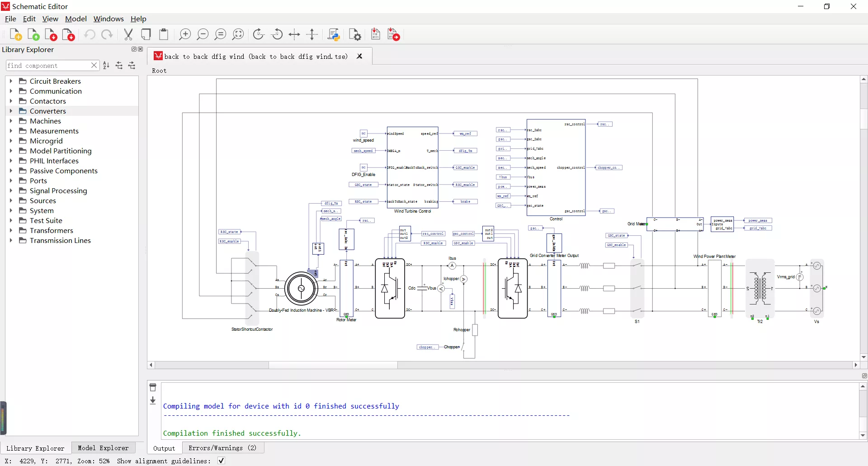Redo the last undone change

pyautogui.click(x=107, y=35)
